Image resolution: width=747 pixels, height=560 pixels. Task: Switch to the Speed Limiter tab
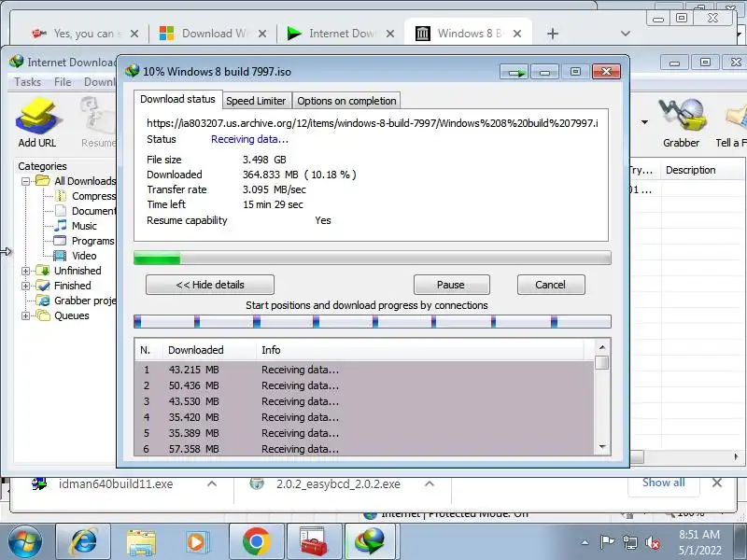[x=256, y=101]
